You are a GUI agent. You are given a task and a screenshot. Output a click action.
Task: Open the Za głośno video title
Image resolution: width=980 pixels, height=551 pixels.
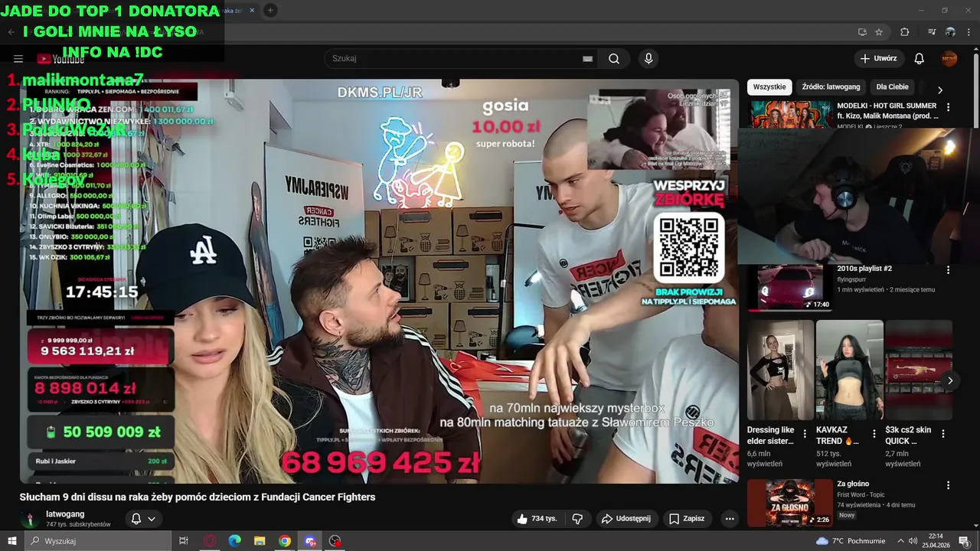pyautogui.click(x=853, y=484)
